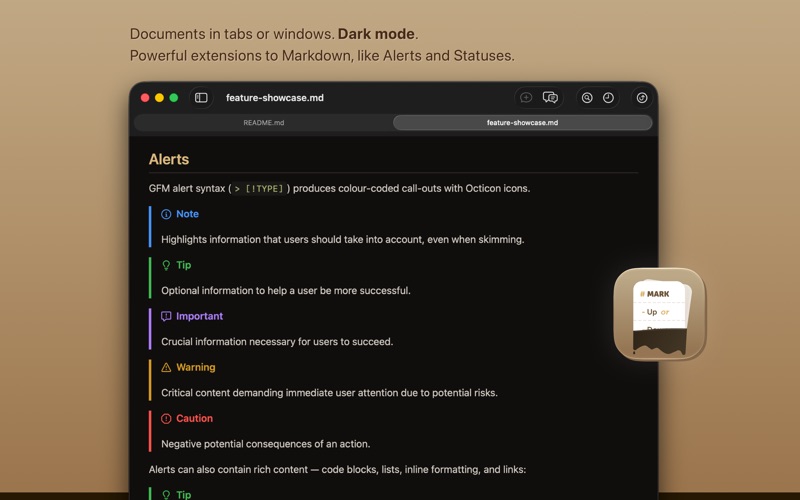Screen dimensions: 800x500
Task: Click the red close window button
Action: click(x=145, y=97)
